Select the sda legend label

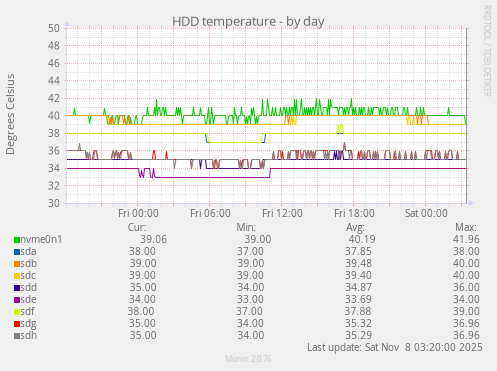[28, 251]
